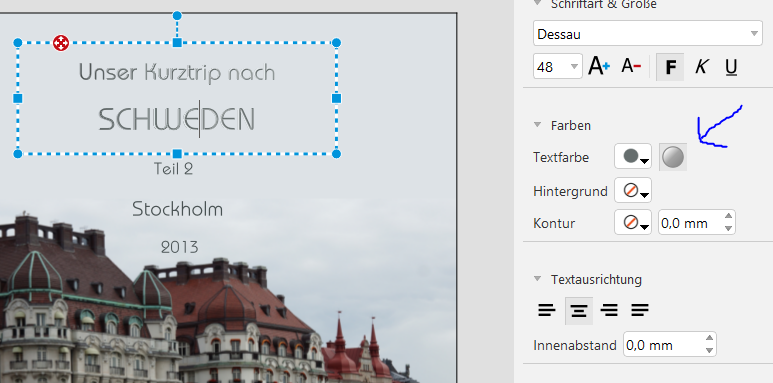This screenshot has width=773, height=383.
Task: Click the SCHWEDEN heading text
Action: pyautogui.click(x=176, y=120)
